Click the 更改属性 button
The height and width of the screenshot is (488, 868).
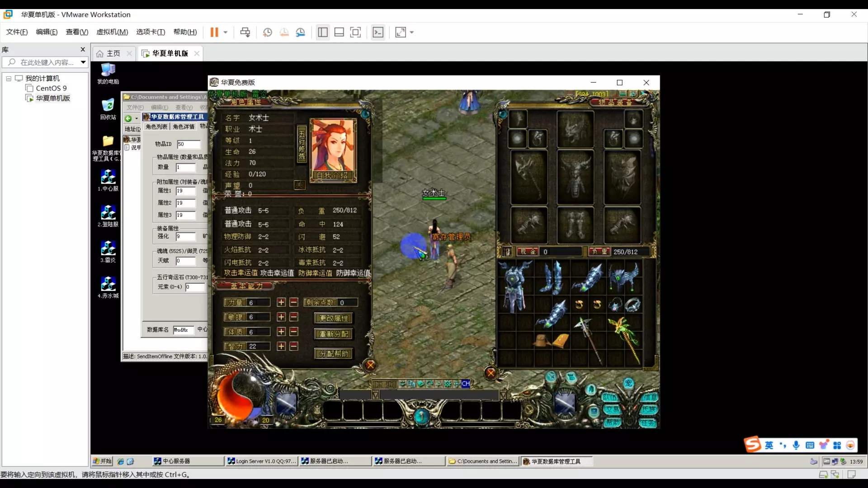[334, 318]
